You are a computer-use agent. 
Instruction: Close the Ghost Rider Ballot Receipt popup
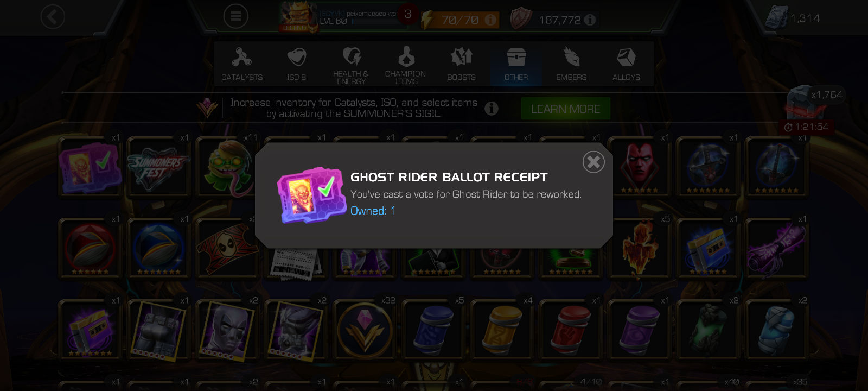(x=593, y=162)
